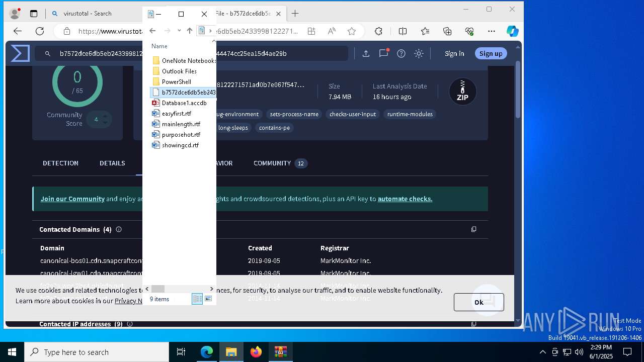Open Edge favorites list icon
The height and width of the screenshot is (362, 644).
[x=425, y=31]
